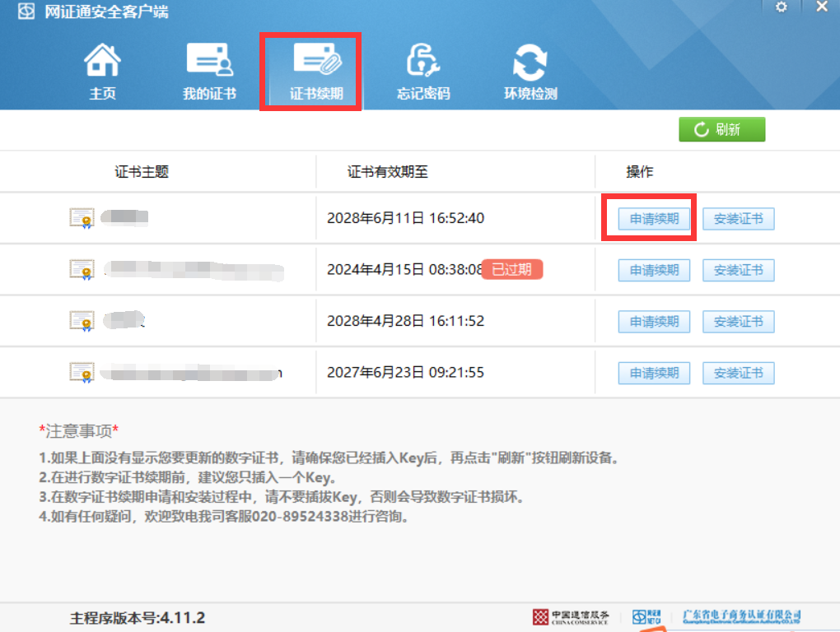Viewport: 840px width, 632px height.
Task: Install certificate for expired 2024 entry
Action: point(738,270)
